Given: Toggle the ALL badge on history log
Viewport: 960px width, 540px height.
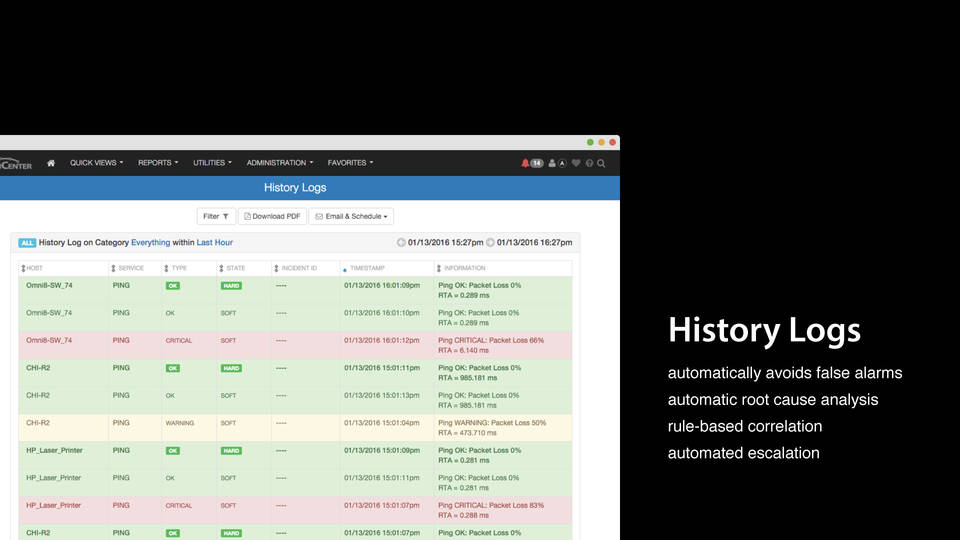Looking at the screenshot, I should (27, 243).
